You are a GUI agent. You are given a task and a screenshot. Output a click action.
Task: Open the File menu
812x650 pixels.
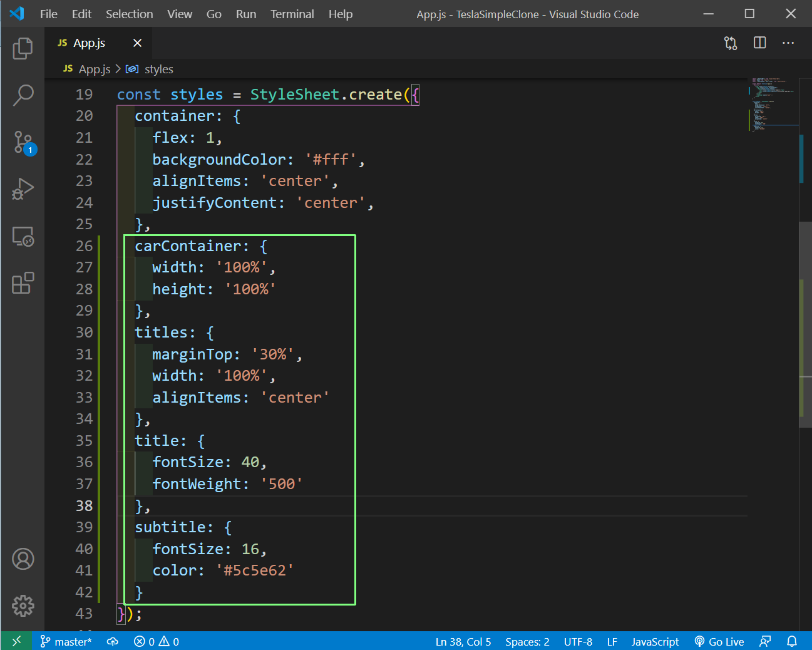[48, 14]
